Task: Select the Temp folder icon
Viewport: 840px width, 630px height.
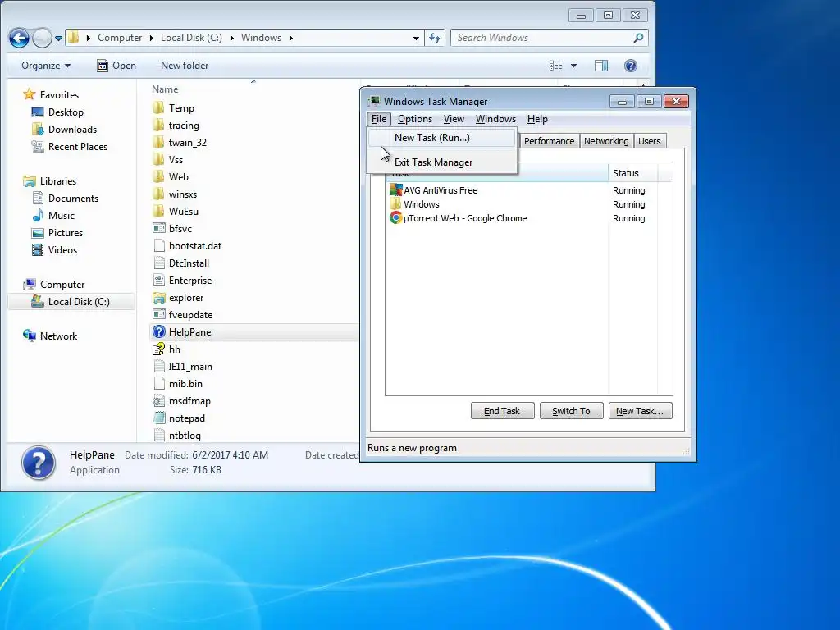Action: [158, 107]
